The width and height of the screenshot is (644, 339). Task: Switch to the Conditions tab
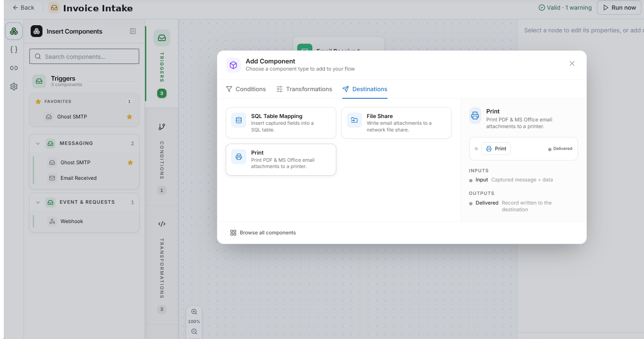(x=246, y=89)
